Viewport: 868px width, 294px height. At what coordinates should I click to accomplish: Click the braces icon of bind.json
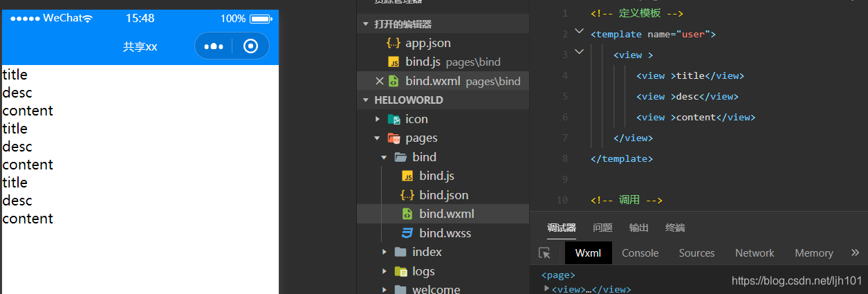pos(407,195)
